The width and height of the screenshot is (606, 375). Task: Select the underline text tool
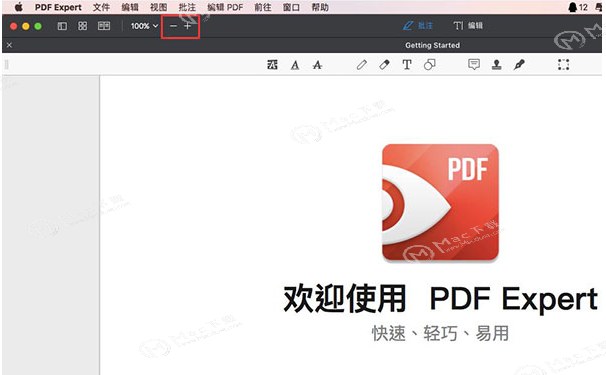click(295, 65)
